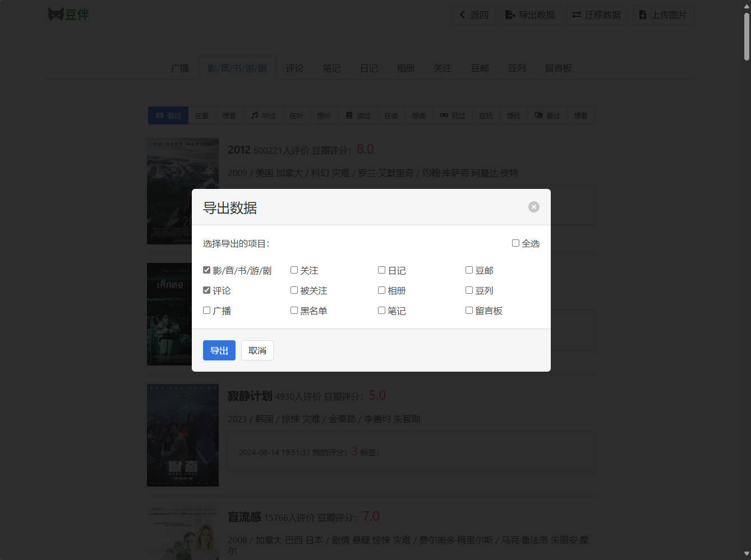Screen dimensions: 751x560
Task: Uncheck the 评论 checkbox
Action: (x=207, y=290)
